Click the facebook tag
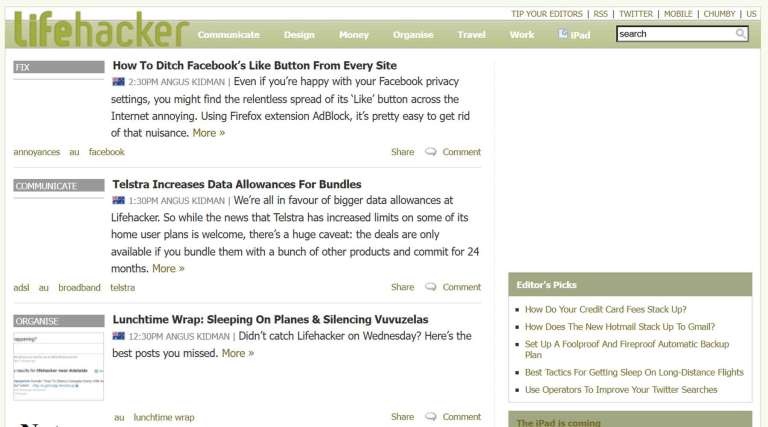Viewport: 768px width, 427px height. (x=106, y=152)
